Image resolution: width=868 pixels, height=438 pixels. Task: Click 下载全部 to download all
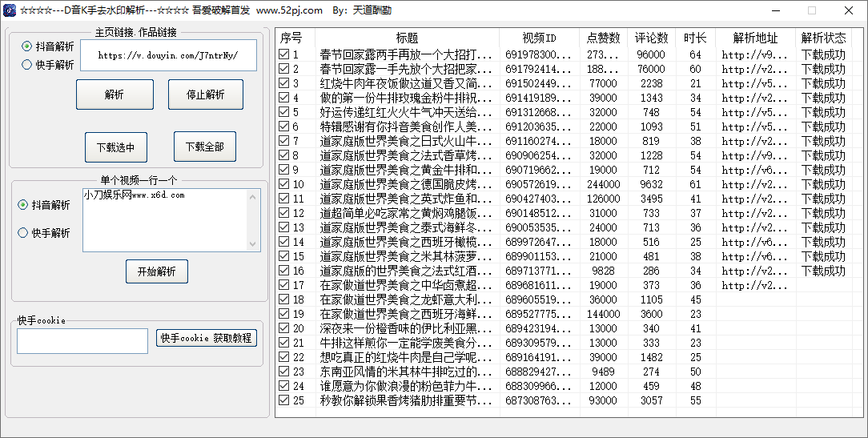tap(205, 147)
